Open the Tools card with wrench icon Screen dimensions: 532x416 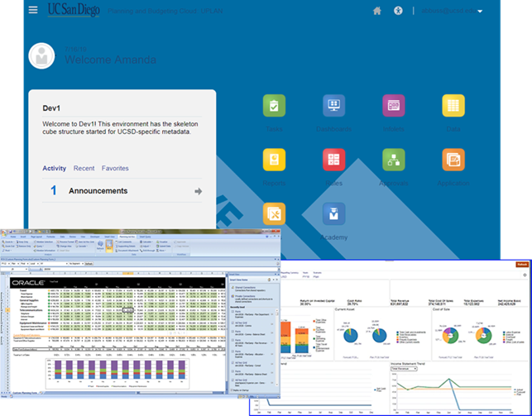pyautogui.click(x=274, y=214)
